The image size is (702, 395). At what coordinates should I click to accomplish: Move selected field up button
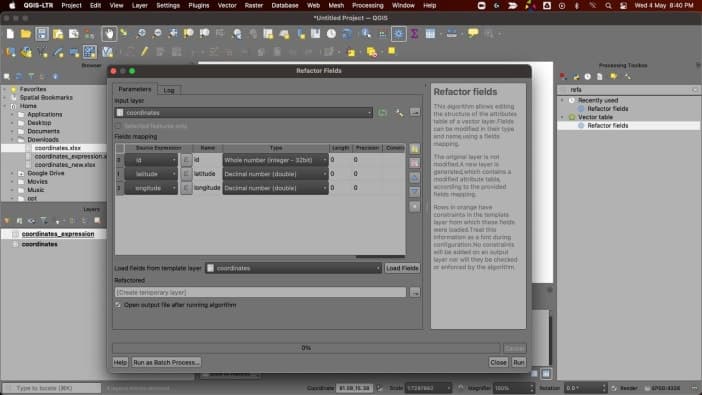(x=415, y=178)
